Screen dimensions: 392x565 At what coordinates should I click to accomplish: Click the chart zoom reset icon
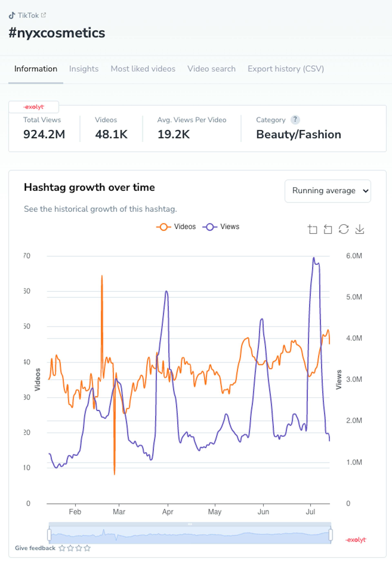(x=328, y=229)
